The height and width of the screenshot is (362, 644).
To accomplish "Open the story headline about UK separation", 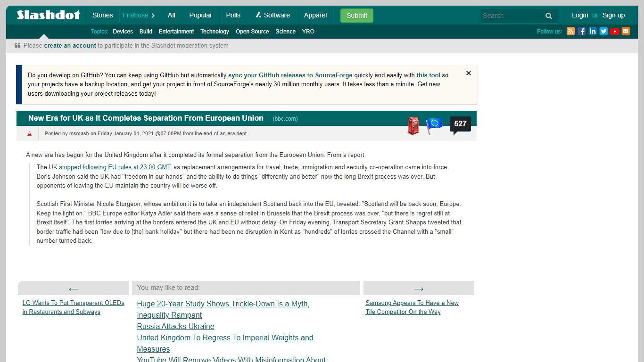I will click(x=146, y=118).
